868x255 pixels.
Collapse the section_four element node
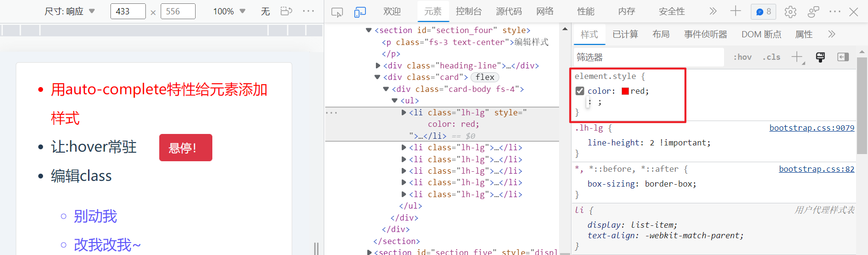pyautogui.click(x=369, y=30)
